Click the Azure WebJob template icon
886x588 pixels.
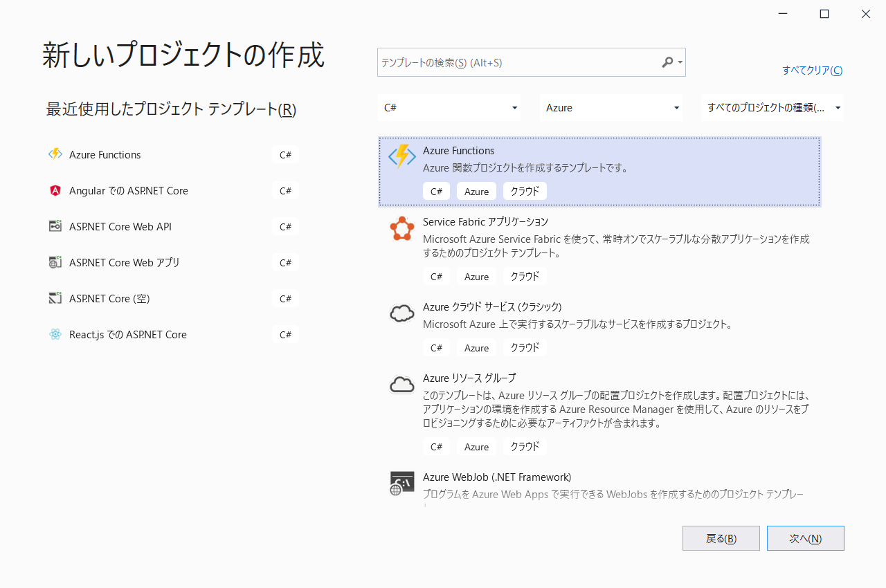click(402, 484)
